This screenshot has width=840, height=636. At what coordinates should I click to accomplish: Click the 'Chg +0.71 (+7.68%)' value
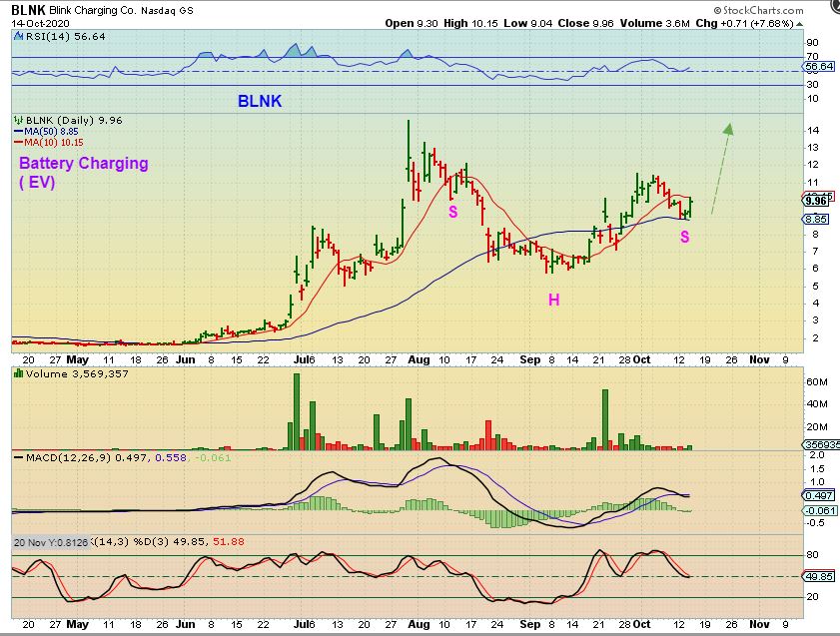pyautogui.click(x=745, y=24)
